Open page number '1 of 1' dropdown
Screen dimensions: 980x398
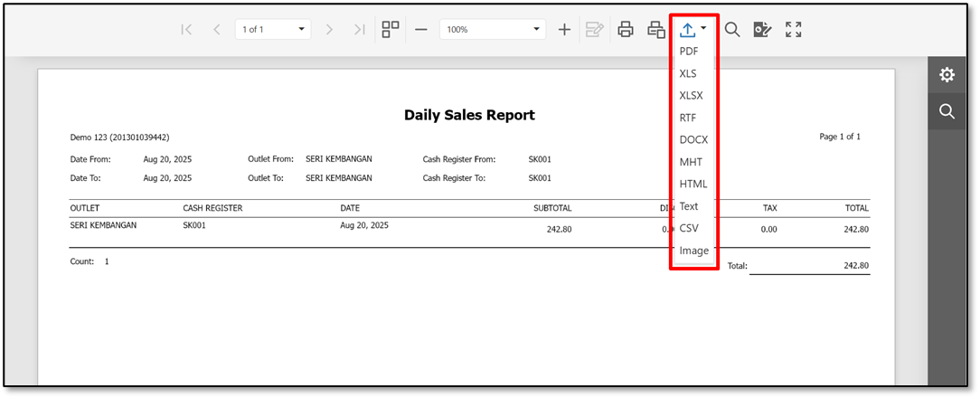click(x=273, y=30)
